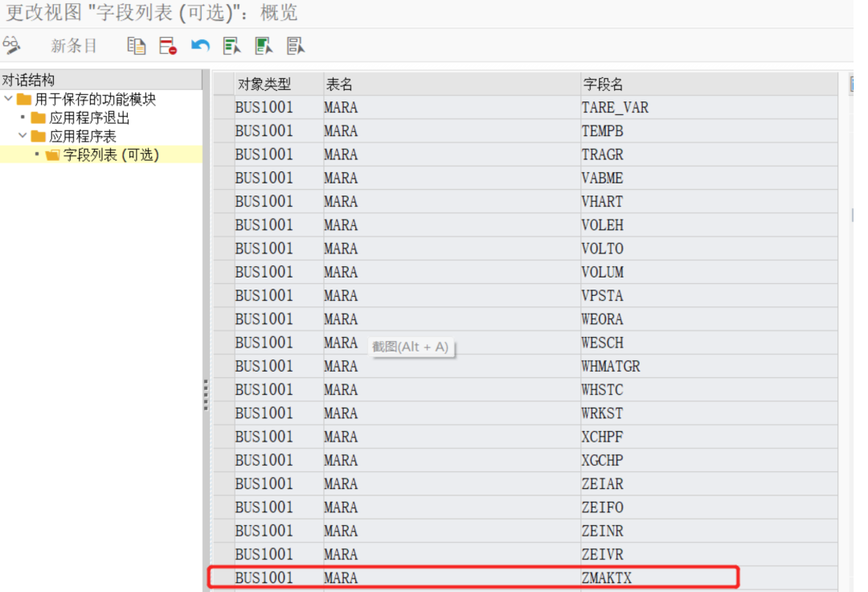Click the VOLUM field name cell
868x592 pixels.
point(709,273)
